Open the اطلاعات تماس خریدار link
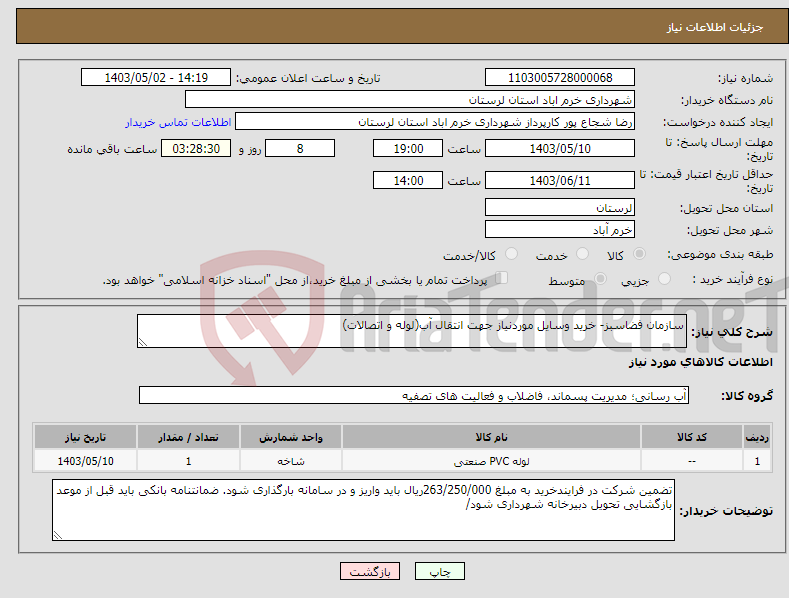Image resolution: width=789 pixels, height=598 pixels. tap(178, 122)
